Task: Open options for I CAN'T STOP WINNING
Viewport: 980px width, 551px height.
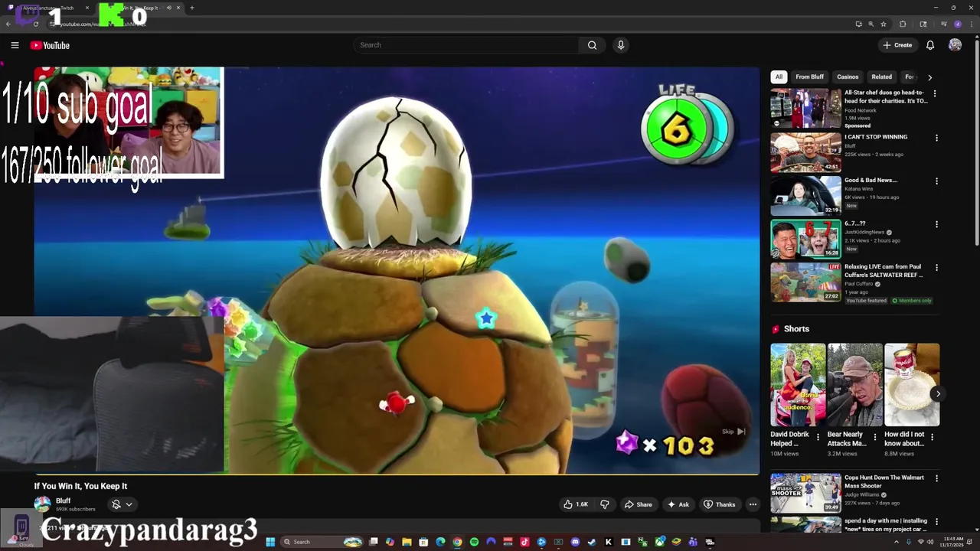Action: [936, 138]
